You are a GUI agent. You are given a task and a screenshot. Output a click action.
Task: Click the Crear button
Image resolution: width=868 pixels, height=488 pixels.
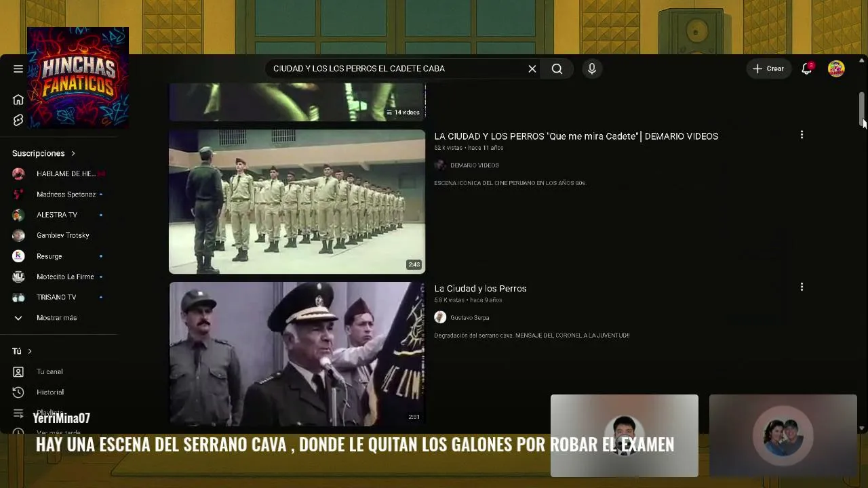(768, 68)
